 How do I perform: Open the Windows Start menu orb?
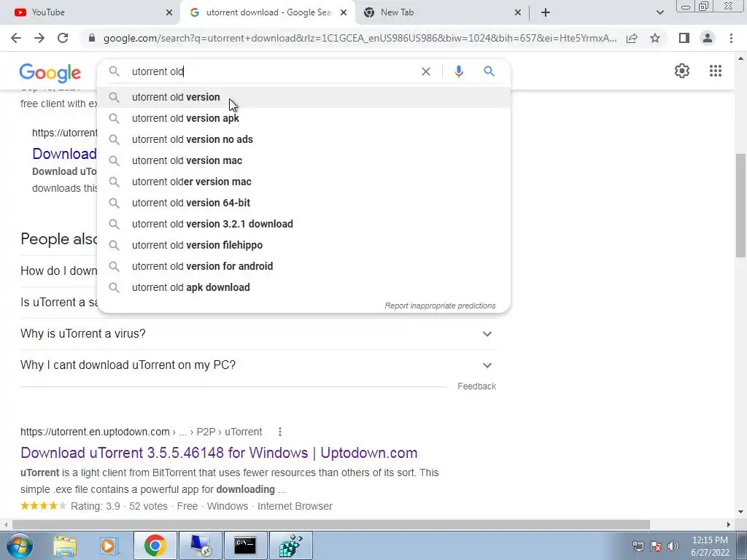point(19,545)
